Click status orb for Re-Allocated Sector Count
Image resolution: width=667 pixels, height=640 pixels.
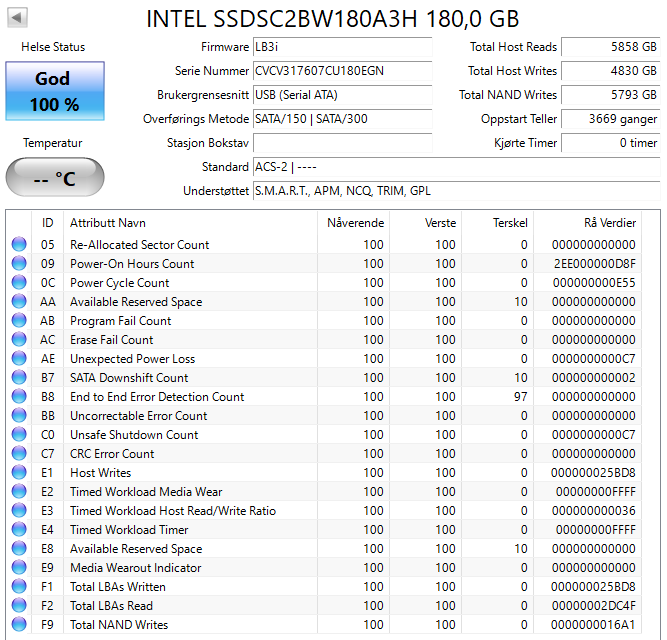[19, 245]
